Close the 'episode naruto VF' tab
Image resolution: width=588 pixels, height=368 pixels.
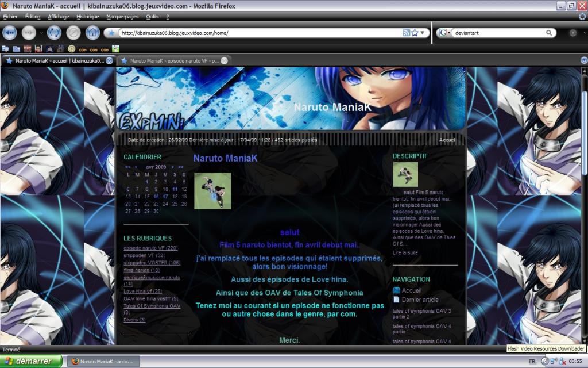pyautogui.click(x=224, y=61)
